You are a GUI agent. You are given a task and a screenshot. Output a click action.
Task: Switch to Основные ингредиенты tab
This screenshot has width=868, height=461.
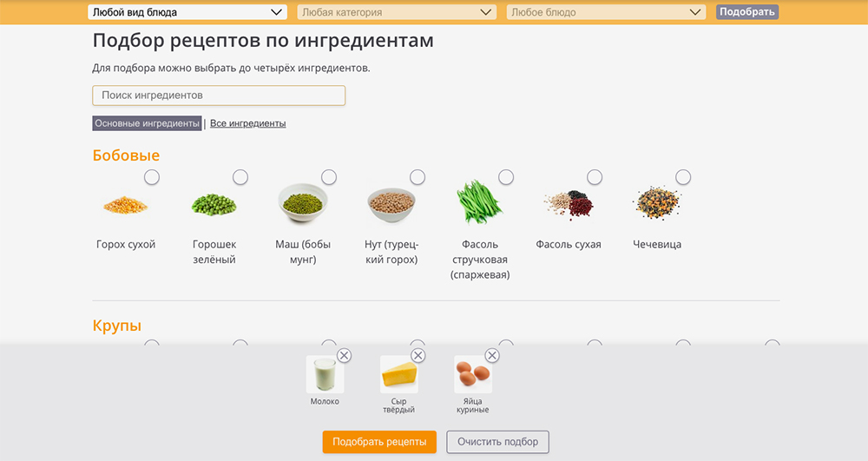point(147,123)
